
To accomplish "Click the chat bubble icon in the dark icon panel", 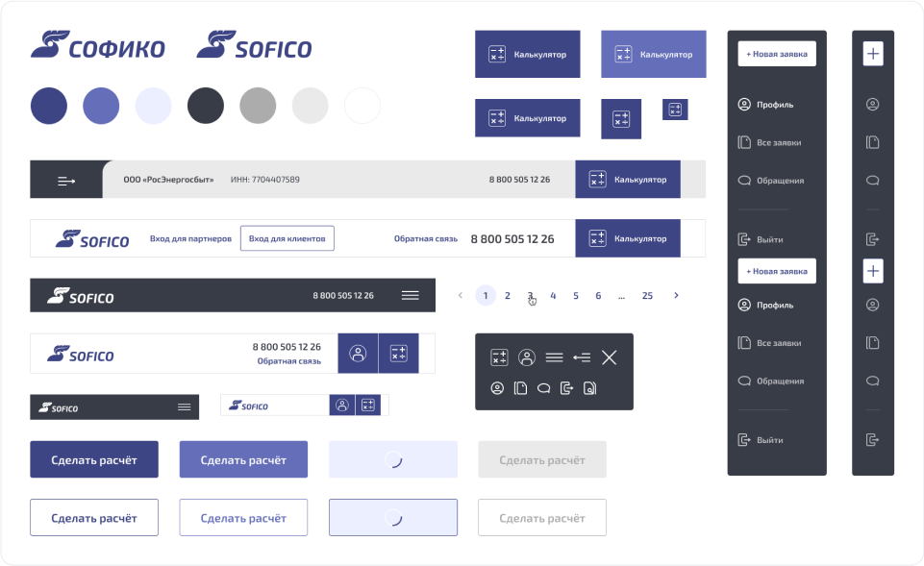I will pos(543,388).
